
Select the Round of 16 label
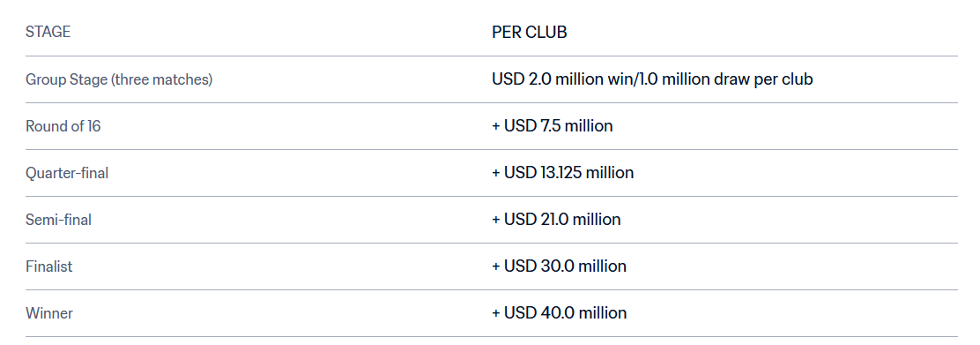tap(63, 126)
